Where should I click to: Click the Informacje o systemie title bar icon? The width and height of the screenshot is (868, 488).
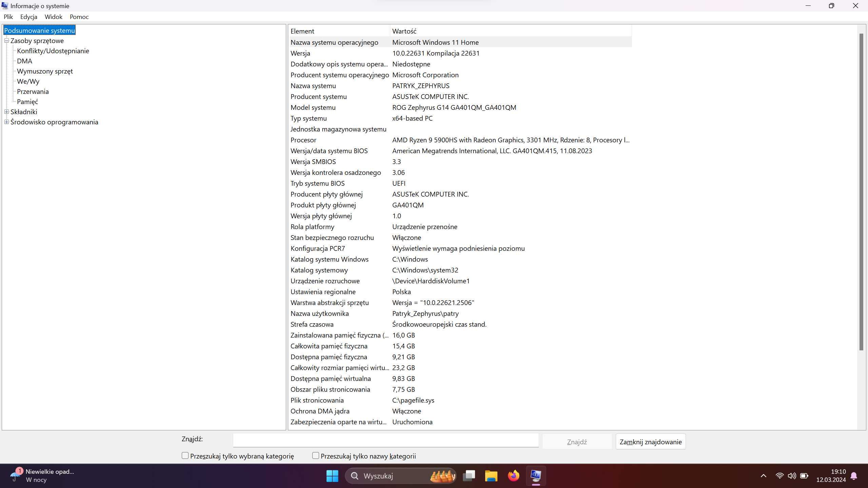5,6
